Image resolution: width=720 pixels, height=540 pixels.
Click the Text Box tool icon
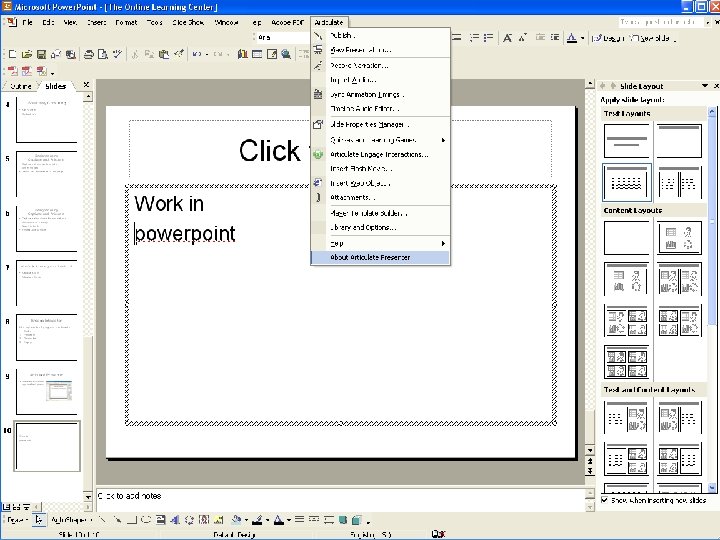(160, 520)
